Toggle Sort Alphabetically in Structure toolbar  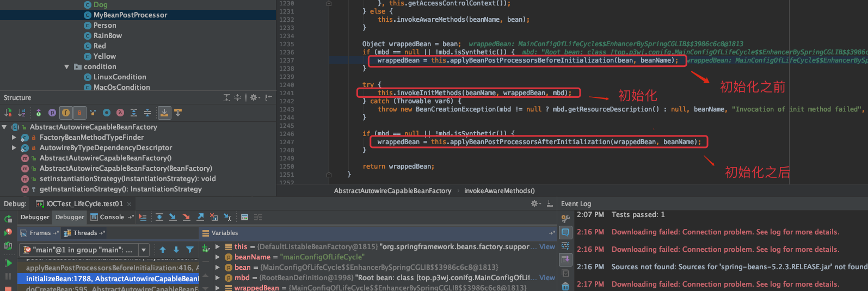(x=22, y=113)
